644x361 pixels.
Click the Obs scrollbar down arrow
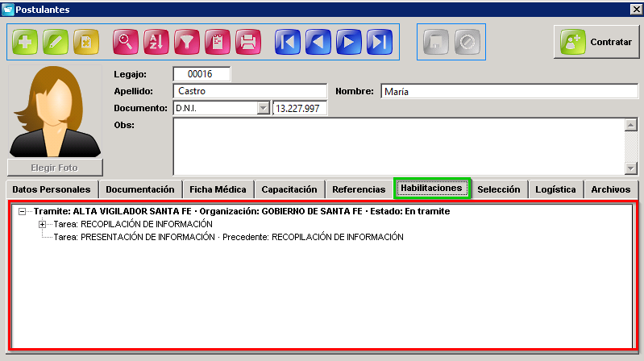631,168
